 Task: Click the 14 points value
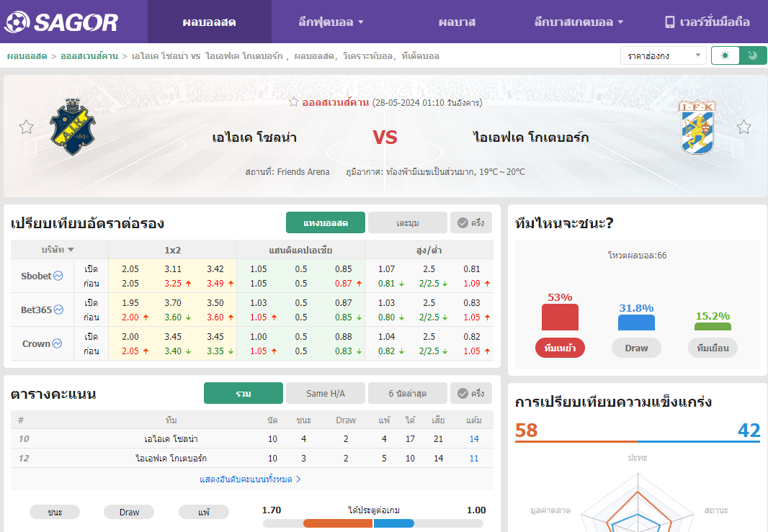point(473,439)
